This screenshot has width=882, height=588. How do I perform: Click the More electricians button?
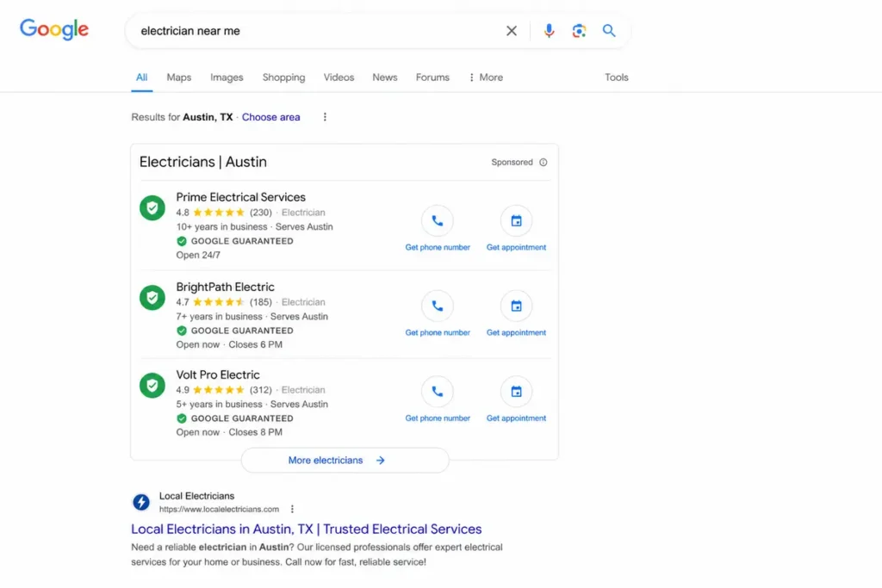[x=345, y=461]
